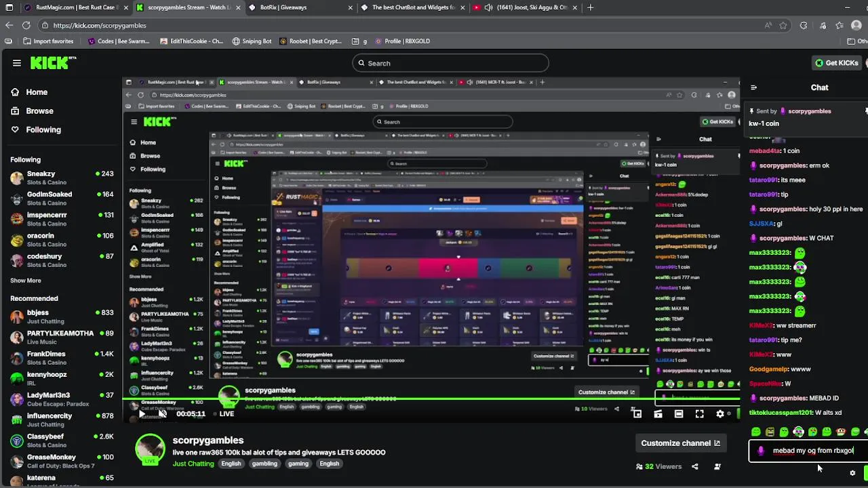Open oracorin channel in sidebar
This screenshot has width=868, height=488.
point(61,240)
